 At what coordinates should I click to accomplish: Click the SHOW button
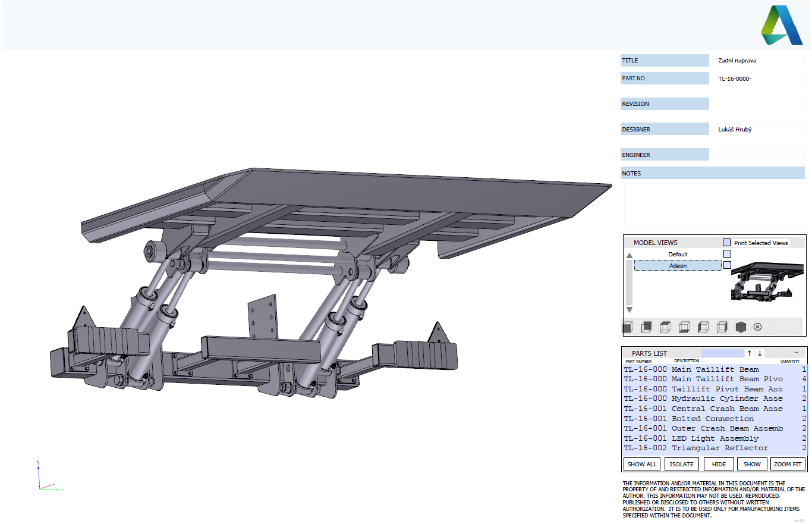point(752,464)
